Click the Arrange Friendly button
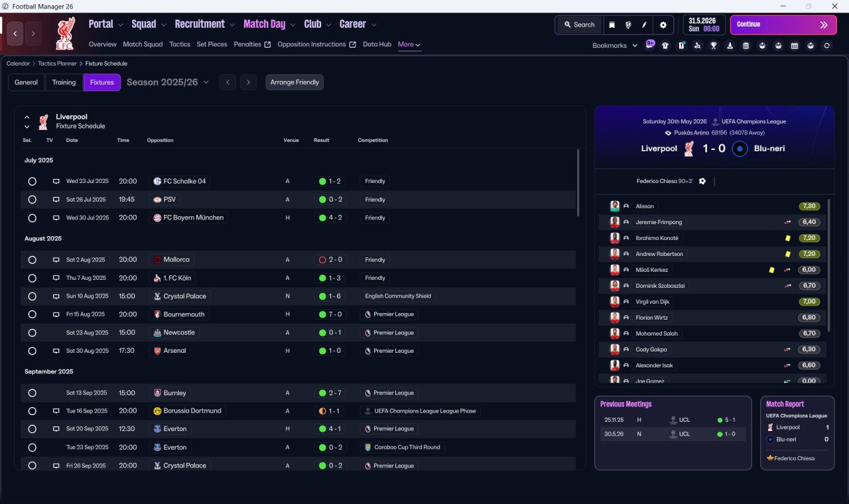The image size is (849, 504). (x=294, y=82)
